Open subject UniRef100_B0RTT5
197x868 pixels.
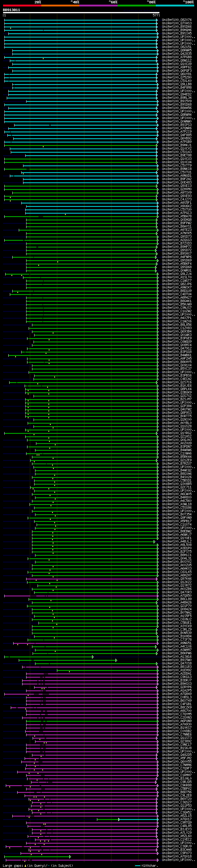[x=177, y=416]
